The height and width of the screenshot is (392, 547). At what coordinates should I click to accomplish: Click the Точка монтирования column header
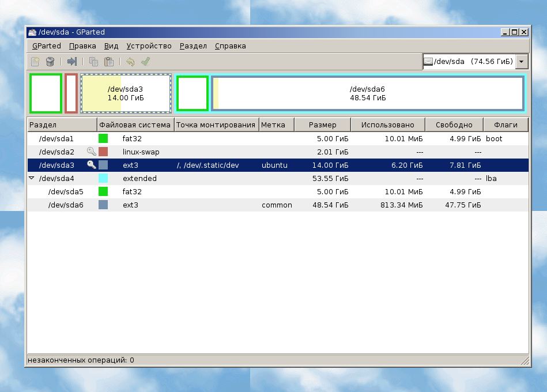coord(217,125)
